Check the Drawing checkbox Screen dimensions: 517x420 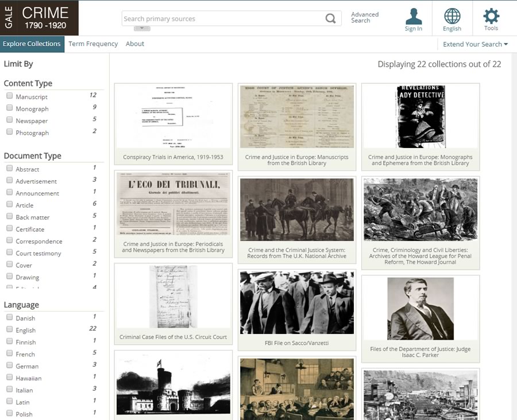click(x=10, y=276)
